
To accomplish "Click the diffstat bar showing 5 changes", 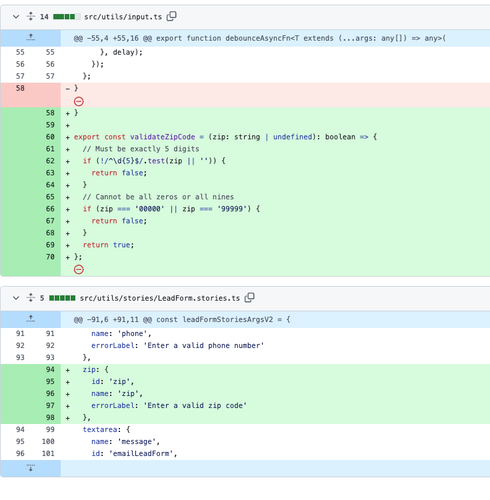I will [x=62, y=298].
